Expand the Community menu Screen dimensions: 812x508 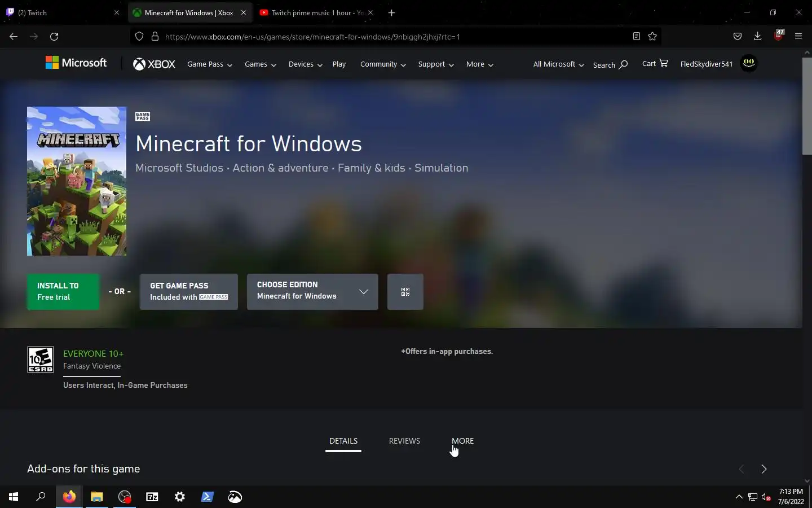(383, 64)
